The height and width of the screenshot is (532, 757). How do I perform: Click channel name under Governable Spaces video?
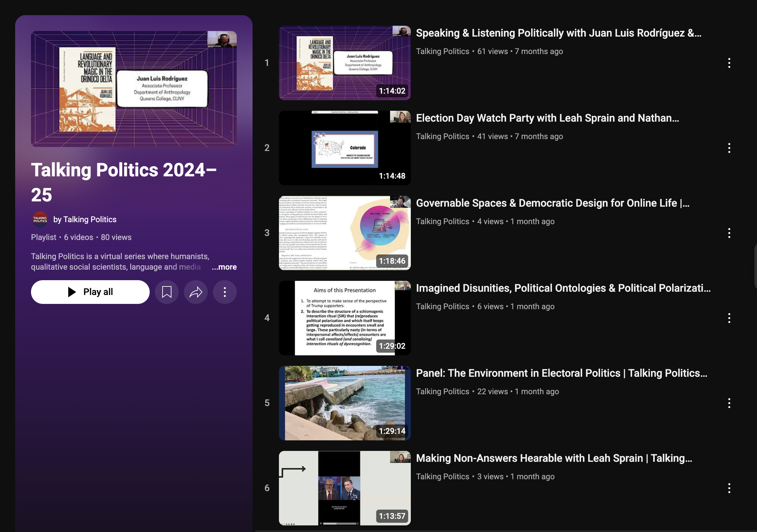(442, 222)
